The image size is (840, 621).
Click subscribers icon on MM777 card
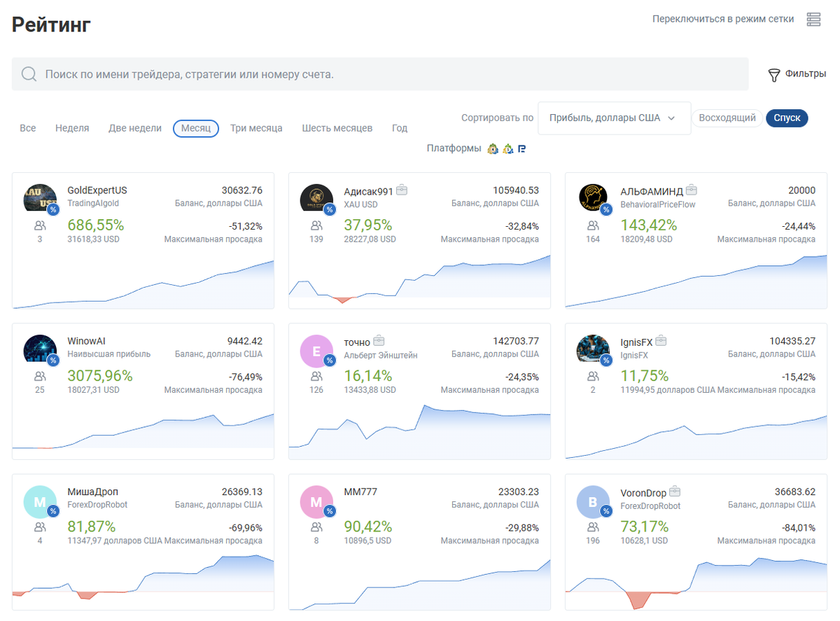click(x=316, y=527)
